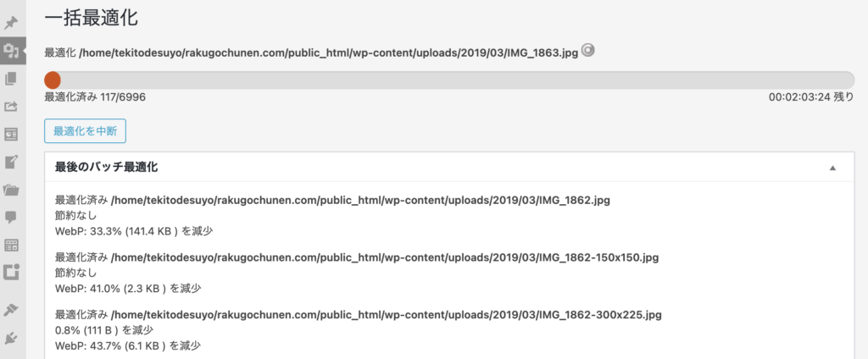Viewport: 868px width, 359px height.
Task: Open the folders icon in the sidebar
Action: tap(10, 190)
